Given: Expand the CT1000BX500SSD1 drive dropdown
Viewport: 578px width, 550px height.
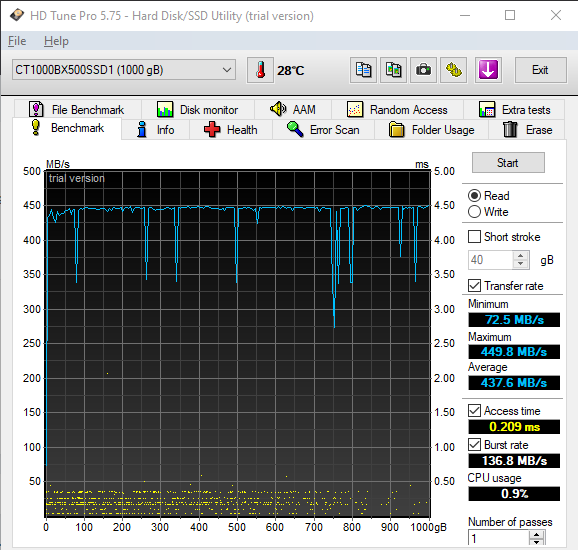Looking at the screenshot, I should (x=124, y=70).
